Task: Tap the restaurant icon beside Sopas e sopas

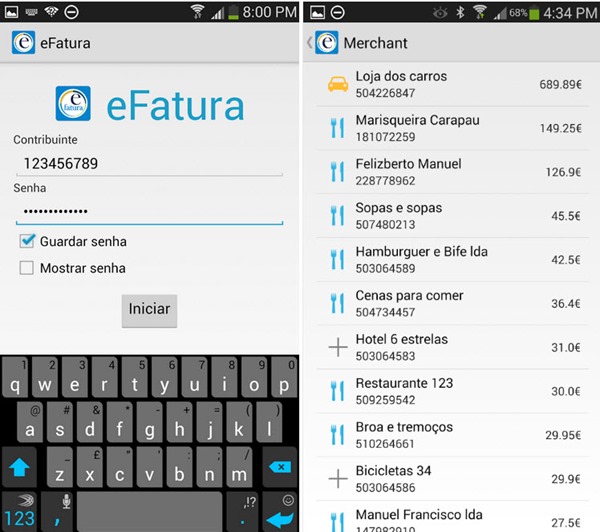Action: click(x=338, y=215)
